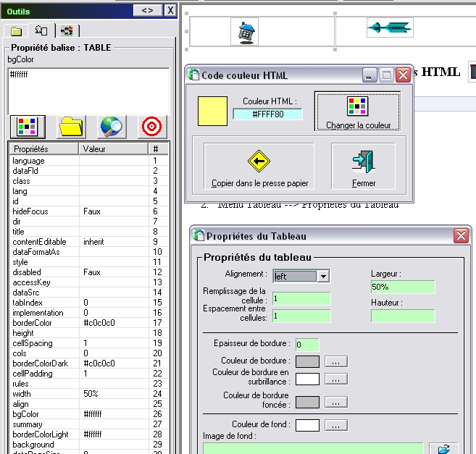Open picker for Couleur de bordure
Image resolution: width=476 pixels, height=454 pixels.
pyautogui.click(x=335, y=361)
